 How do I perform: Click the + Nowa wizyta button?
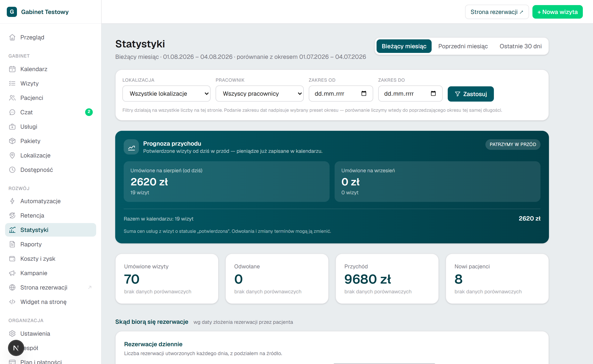pyautogui.click(x=557, y=12)
